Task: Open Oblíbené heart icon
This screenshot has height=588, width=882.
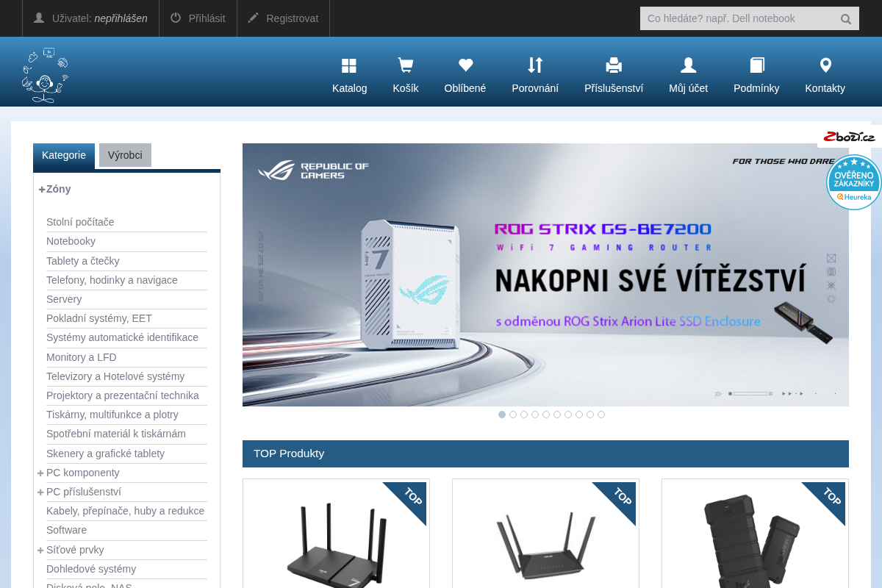Action: [465, 65]
